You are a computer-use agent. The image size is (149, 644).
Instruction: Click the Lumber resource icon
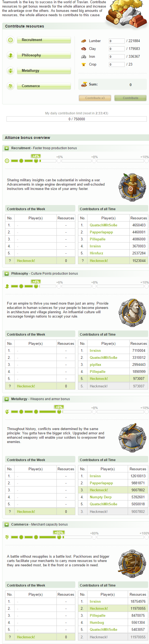[x=84, y=41]
